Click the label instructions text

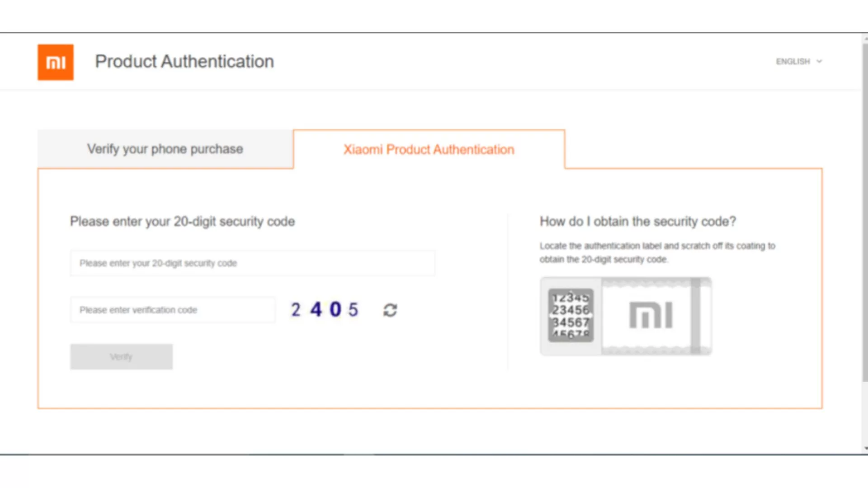(x=657, y=252)
